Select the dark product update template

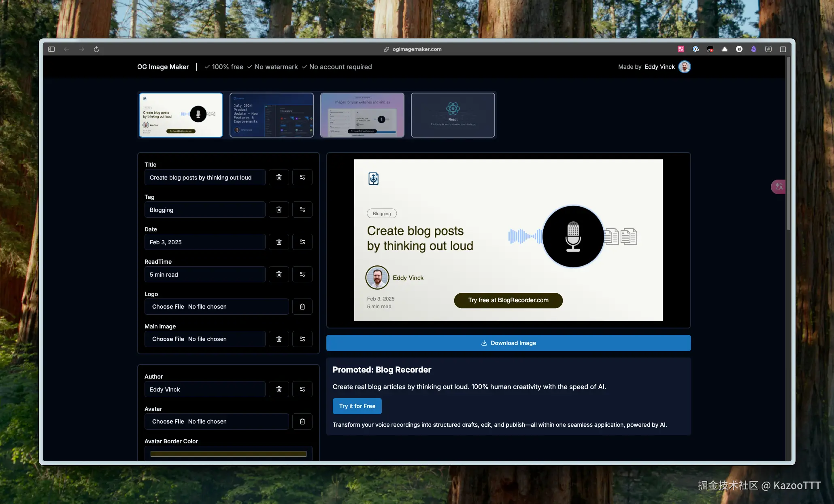(x=271, y=115)
